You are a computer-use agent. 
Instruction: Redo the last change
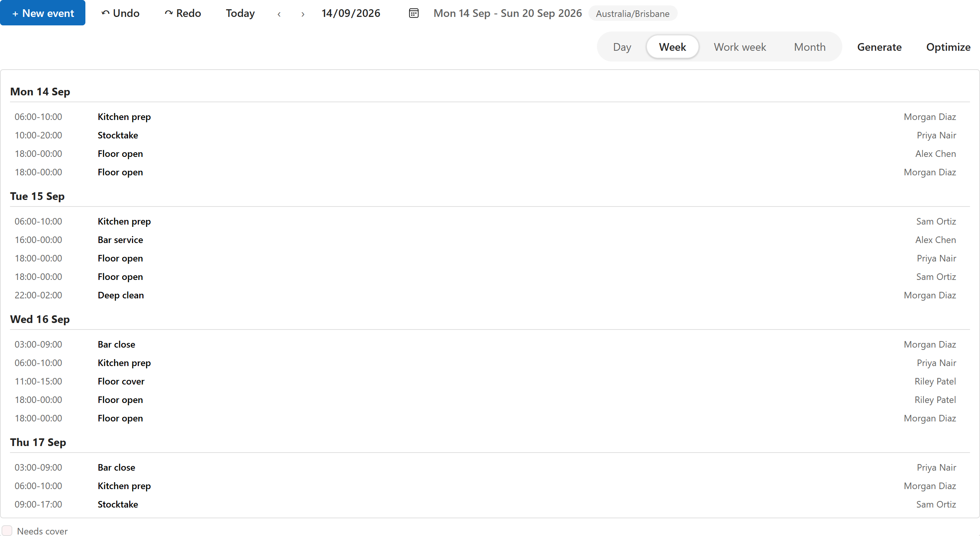click(183, 13)
